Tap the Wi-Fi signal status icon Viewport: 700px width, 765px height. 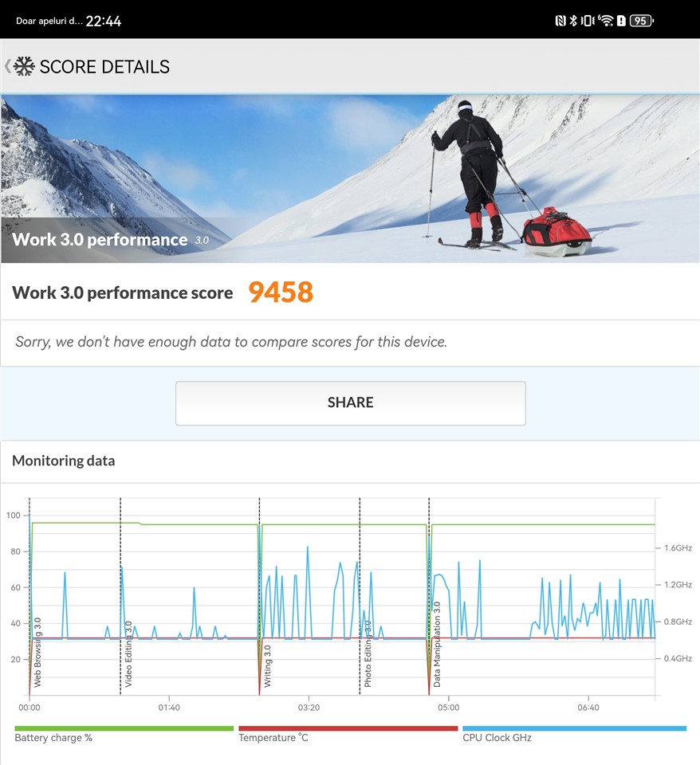(606, 21)
